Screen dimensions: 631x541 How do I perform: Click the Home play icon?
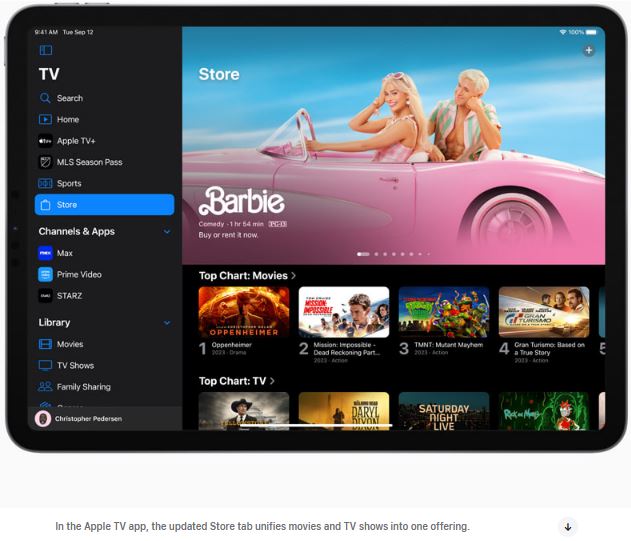(x=45, y=120)
